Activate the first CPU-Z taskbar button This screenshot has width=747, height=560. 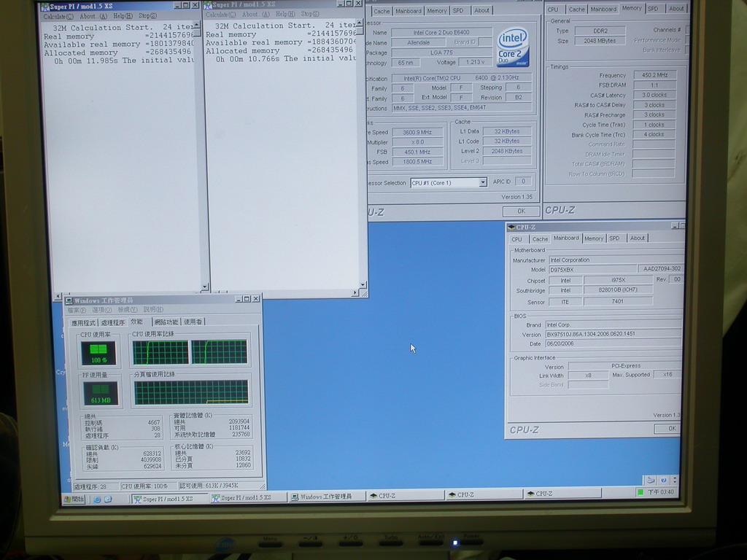[x=406, y=496]
